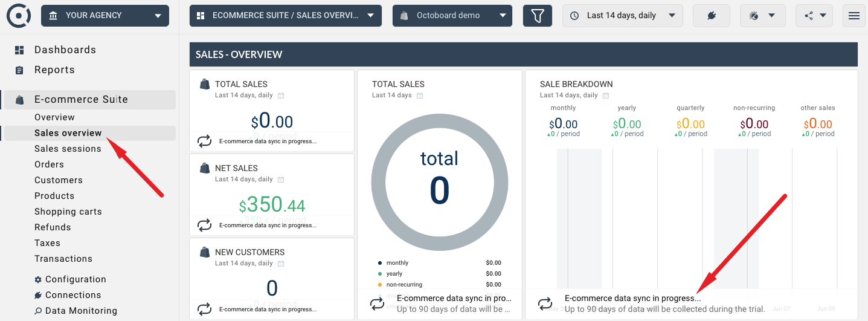The height and width of the screenshot is (321, 868).
Task: Open the Customers page
Action: click(x=59, y=180)
